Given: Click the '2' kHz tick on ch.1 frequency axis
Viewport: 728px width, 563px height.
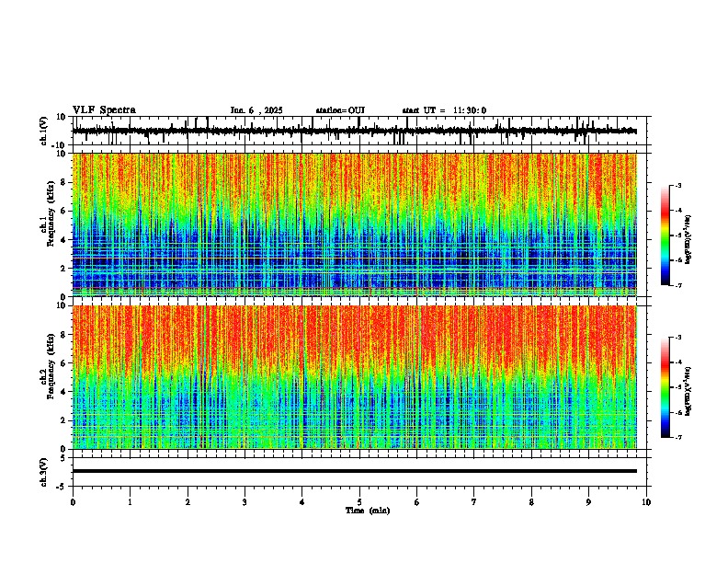Looking at the screenshot, I should (64, 269).
